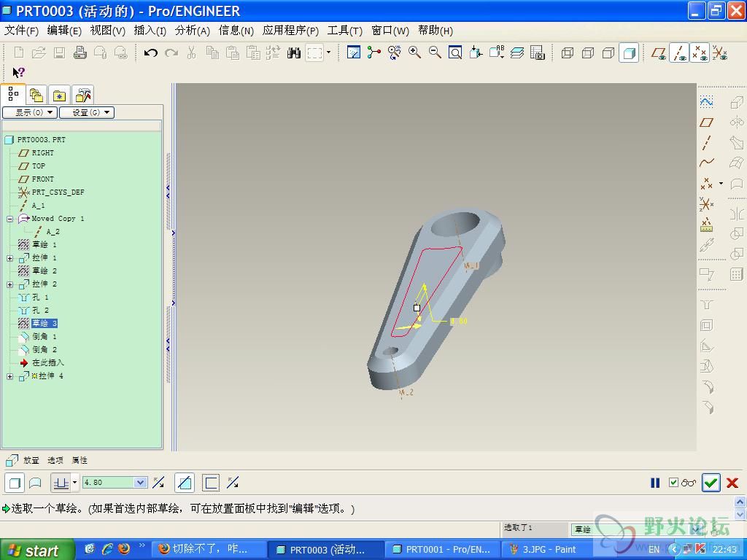Select the No Hidden display icon

608,52
